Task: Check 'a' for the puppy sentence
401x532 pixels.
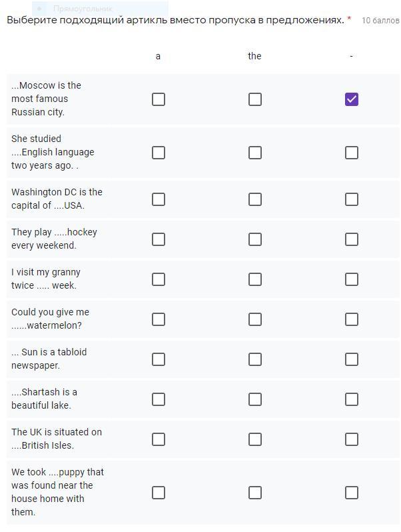Action: click(159, 493)
